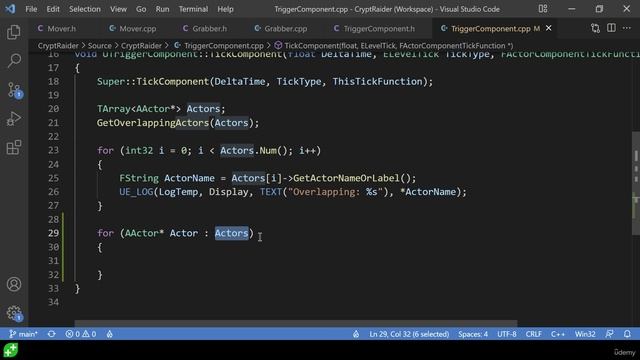
Task: Click the flame icon beside warnings count
Action: (109, 334)
